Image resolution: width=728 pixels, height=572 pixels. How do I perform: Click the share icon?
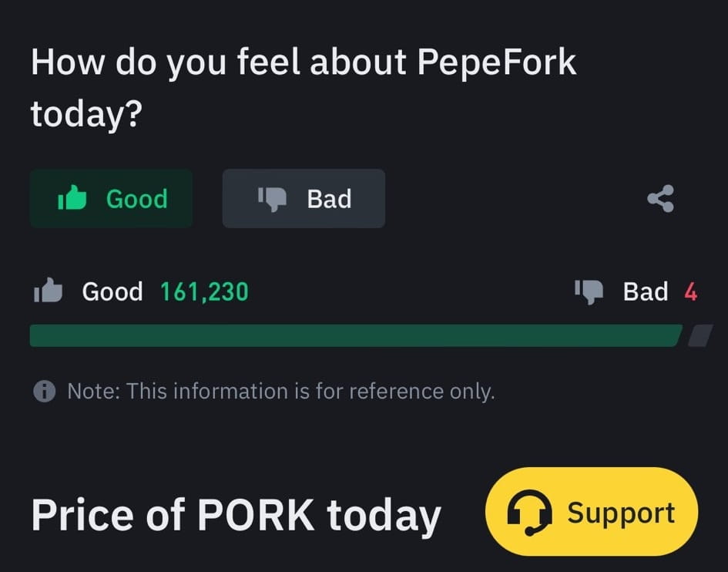point(660,199)
